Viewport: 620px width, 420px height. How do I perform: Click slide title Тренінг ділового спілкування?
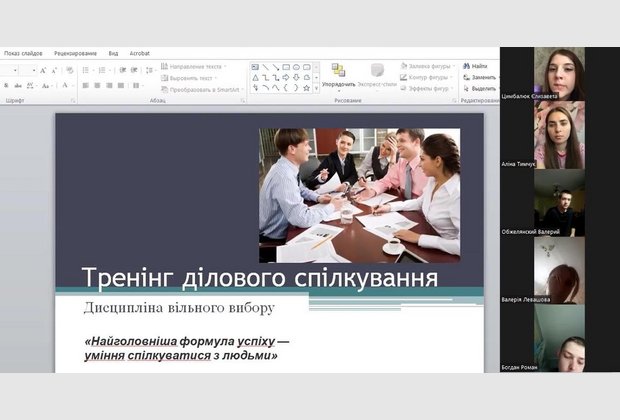[260, 277]
